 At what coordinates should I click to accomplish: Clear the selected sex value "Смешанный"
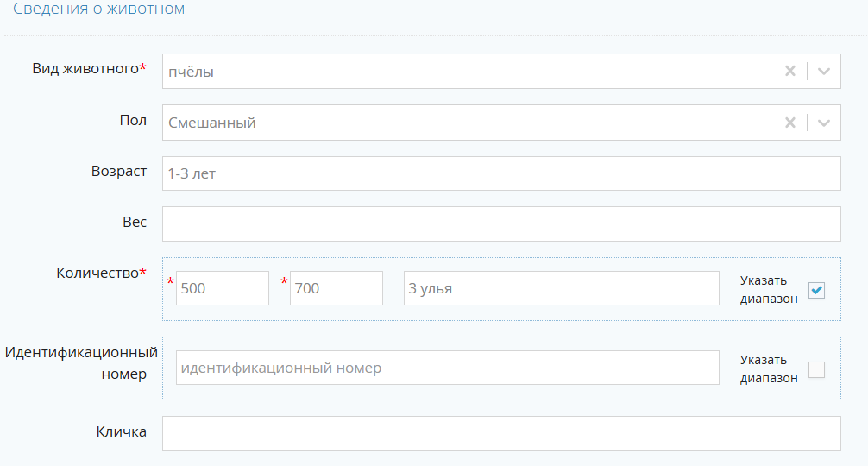789,123
